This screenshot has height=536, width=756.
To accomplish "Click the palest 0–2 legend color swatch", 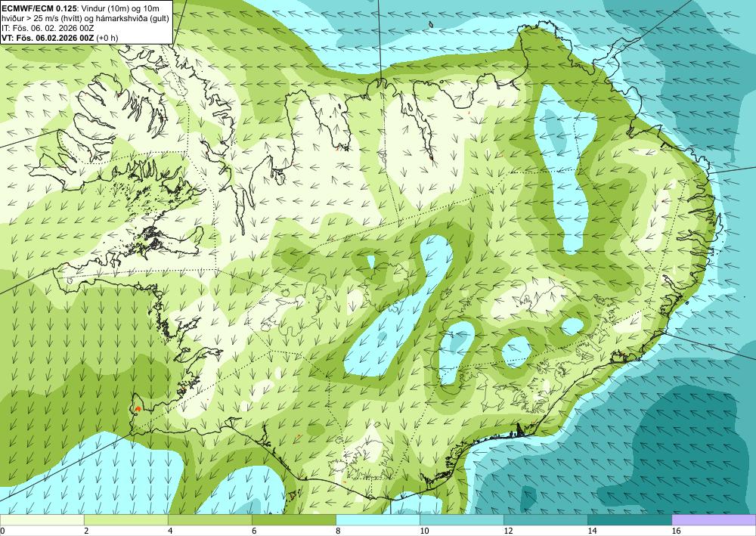I will (42, 520).
